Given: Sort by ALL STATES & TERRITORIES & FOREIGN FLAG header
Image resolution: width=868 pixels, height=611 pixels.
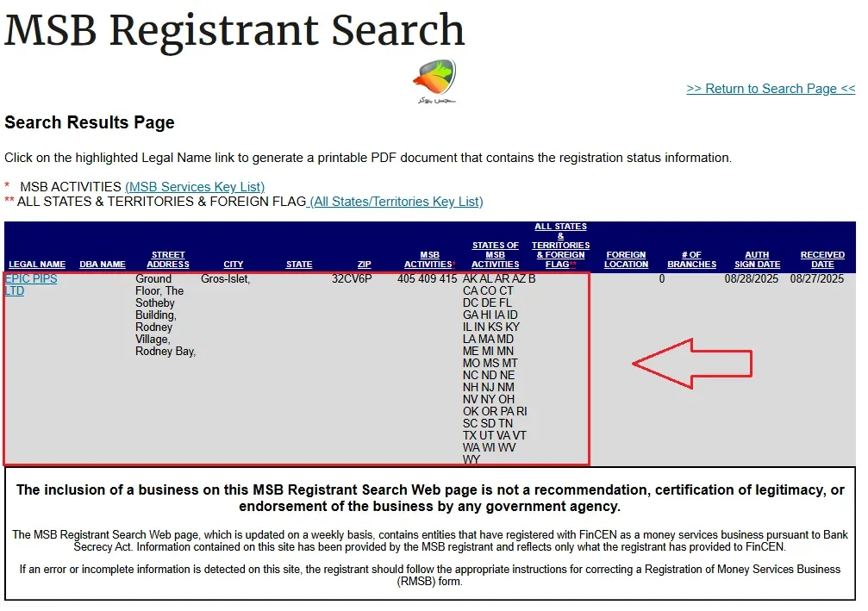Looking at the screenshot, I should point(561,245).
